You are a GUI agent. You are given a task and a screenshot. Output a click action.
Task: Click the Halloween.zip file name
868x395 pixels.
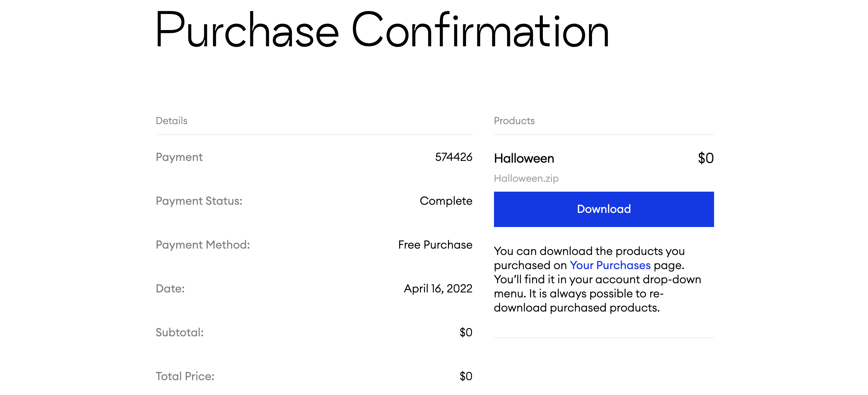pyautogui.click(x=526, y=179)
